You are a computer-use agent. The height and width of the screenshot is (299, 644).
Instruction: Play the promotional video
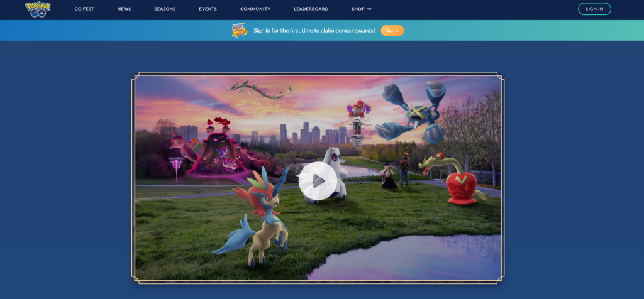(x=318, y=181)
